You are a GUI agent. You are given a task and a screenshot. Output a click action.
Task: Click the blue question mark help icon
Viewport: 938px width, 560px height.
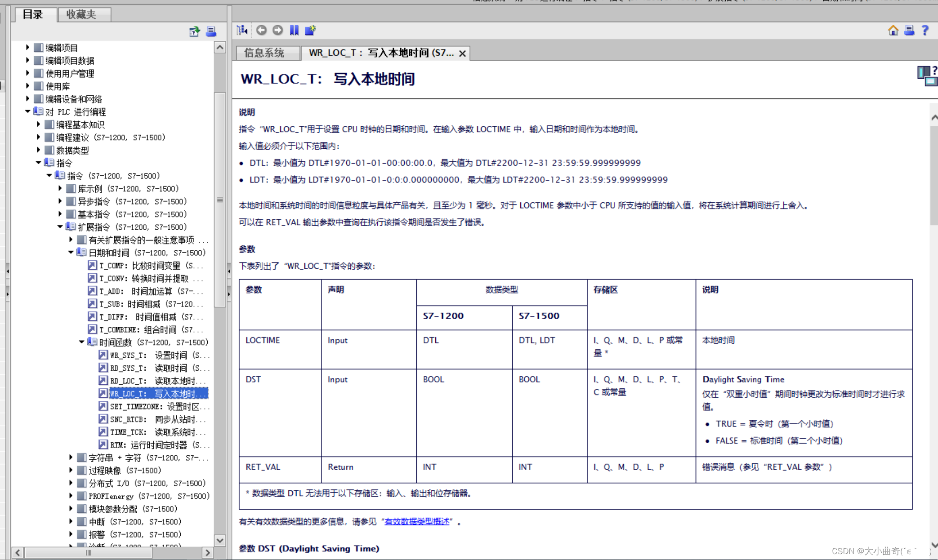(925, 30)
